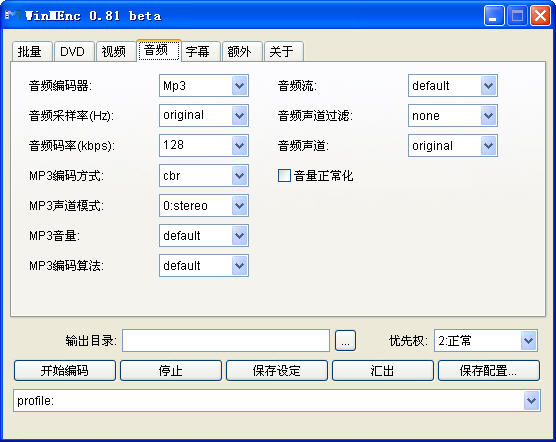Click the 保存设定 button
Viewport: 556px width, 442px height.
click(x=277, y=371)
